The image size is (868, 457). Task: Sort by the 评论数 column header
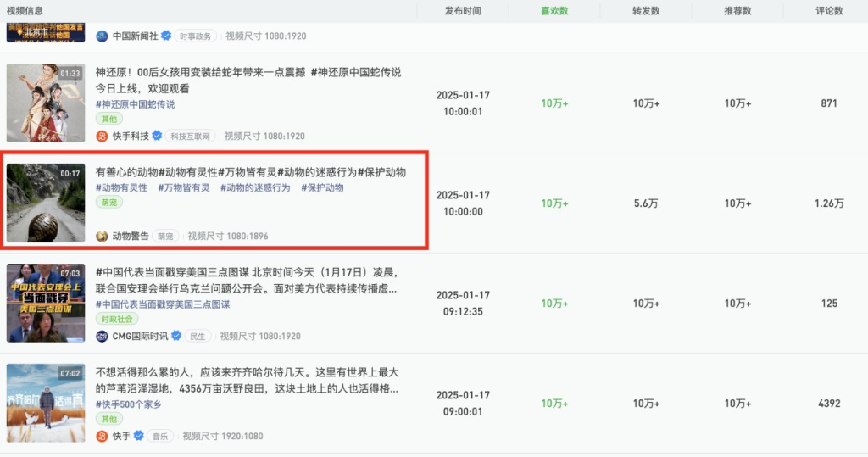coord(829,10)
